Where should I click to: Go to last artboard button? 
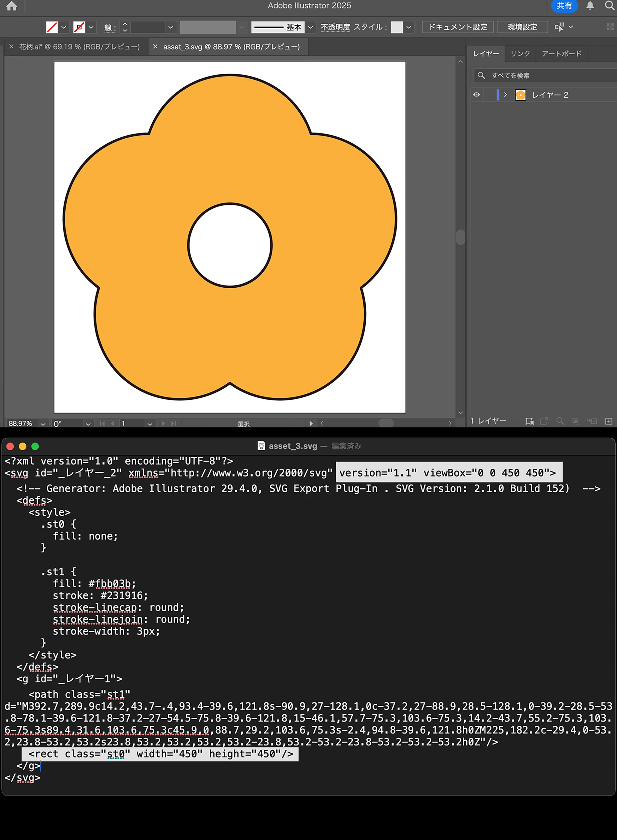pyautogui.click(x=174, y=423)
